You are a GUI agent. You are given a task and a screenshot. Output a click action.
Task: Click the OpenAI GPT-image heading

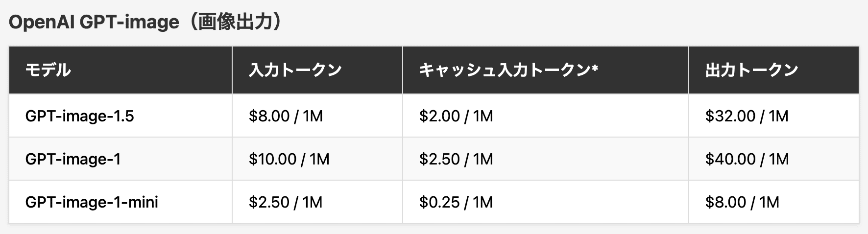click(x=145, y=23)
